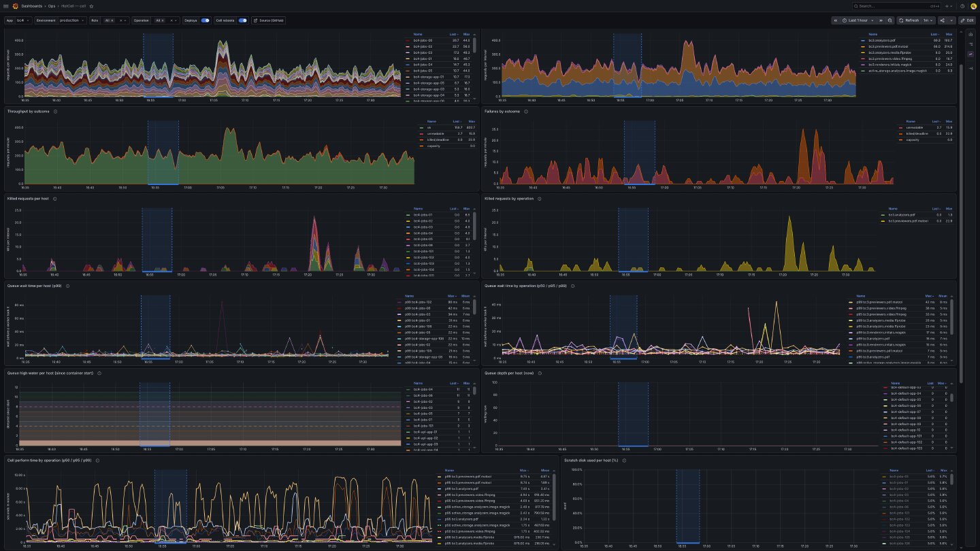Shift time range backward
The width and height of the screenshot is (980, 551).
click(836, 20)
